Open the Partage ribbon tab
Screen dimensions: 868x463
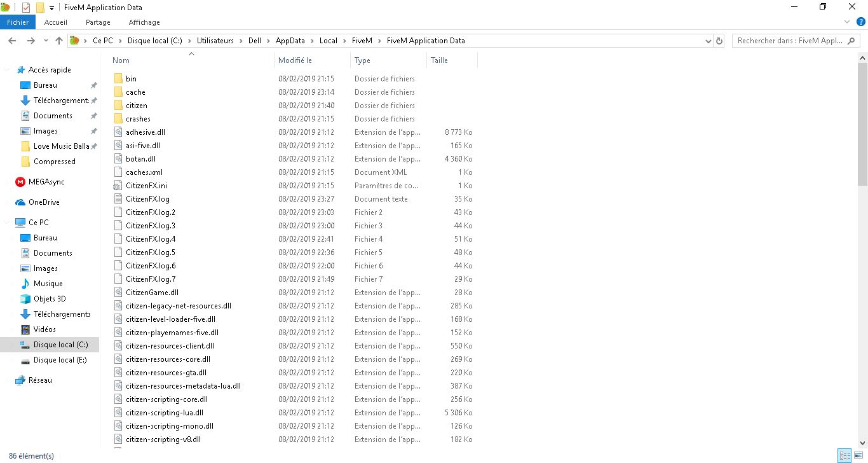(x=98, y=22)
